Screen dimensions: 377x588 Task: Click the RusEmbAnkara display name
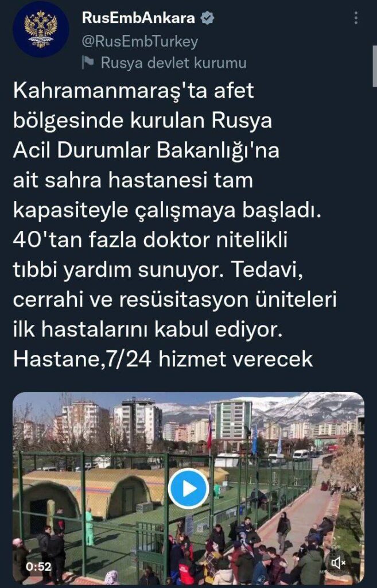pyautogui.click(x=138, y=18)
